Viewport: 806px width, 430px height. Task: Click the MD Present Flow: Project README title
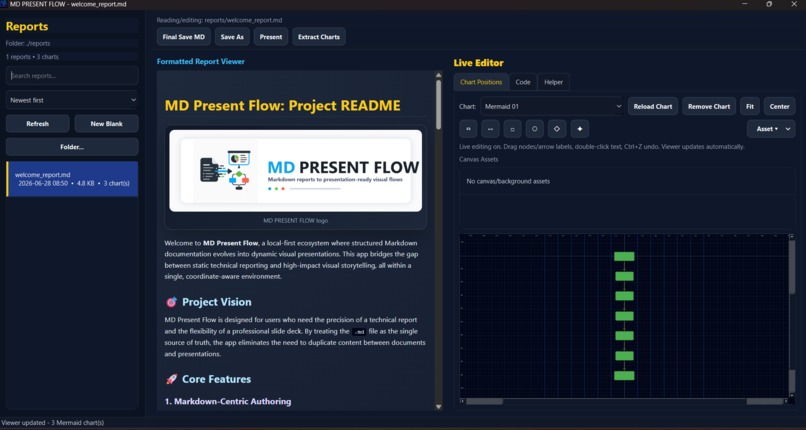click(282, 106)
